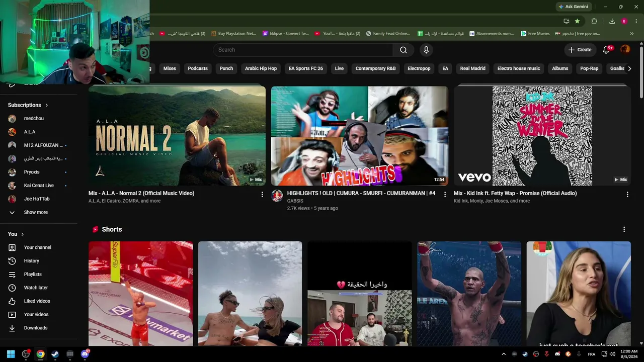Open Steam from the taskbar
The image size is (644, 362).
point(55,354)
